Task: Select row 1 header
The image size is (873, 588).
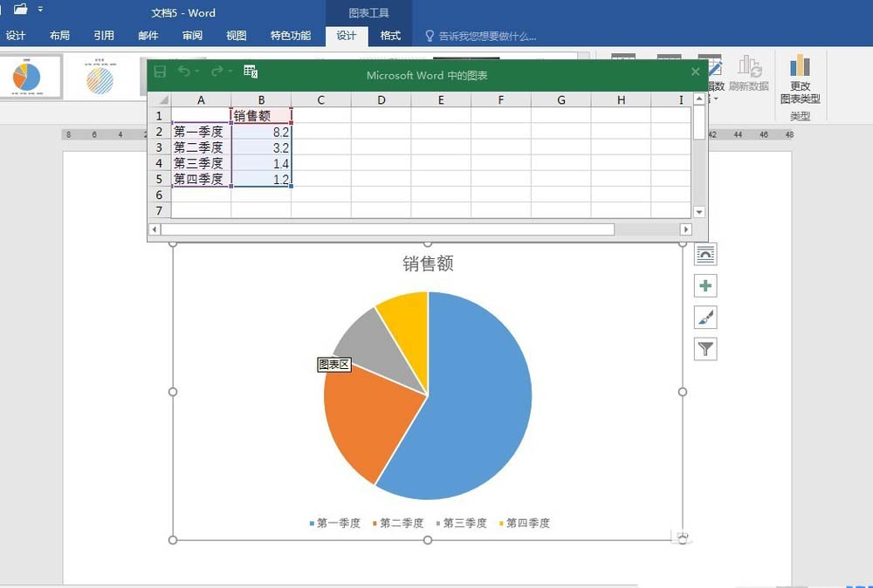Action: tap(159, 116)
